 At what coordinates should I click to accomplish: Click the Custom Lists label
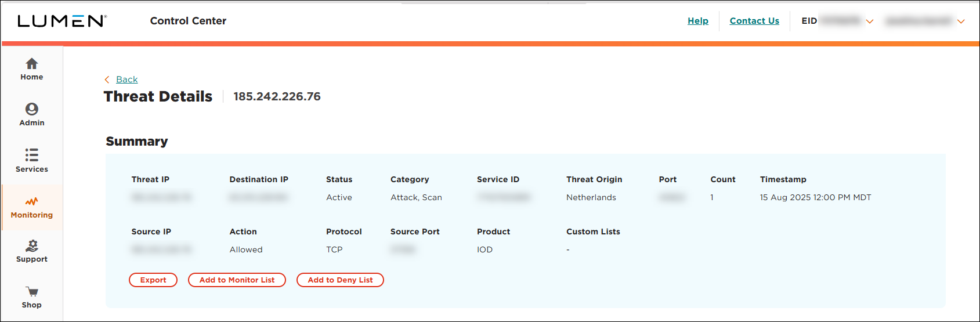click(x=593, y=231)
